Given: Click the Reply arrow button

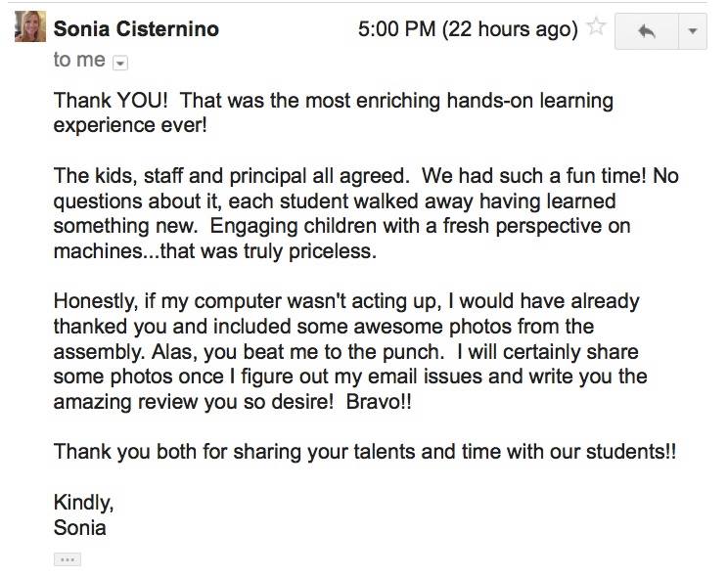Looking at the screenshot, I should [646, 31].
